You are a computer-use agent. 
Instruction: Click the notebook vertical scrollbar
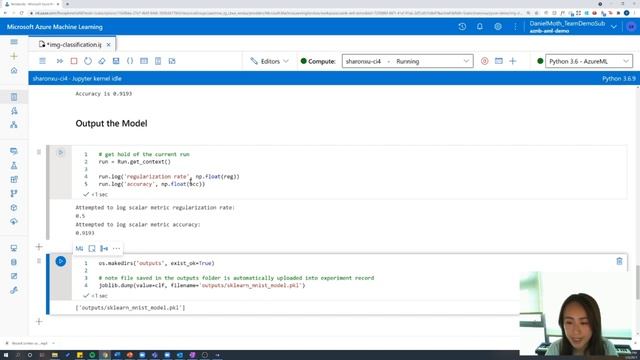click(x=638, y=282)
